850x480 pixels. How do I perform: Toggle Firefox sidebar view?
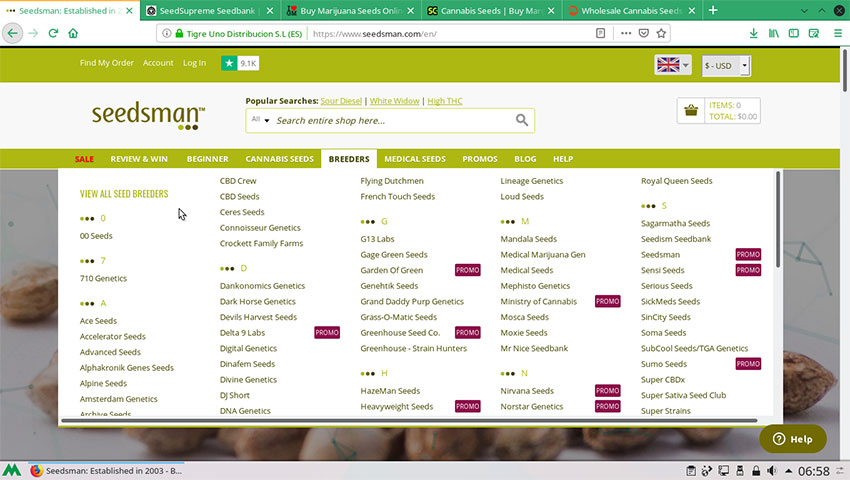pos(795,32)
